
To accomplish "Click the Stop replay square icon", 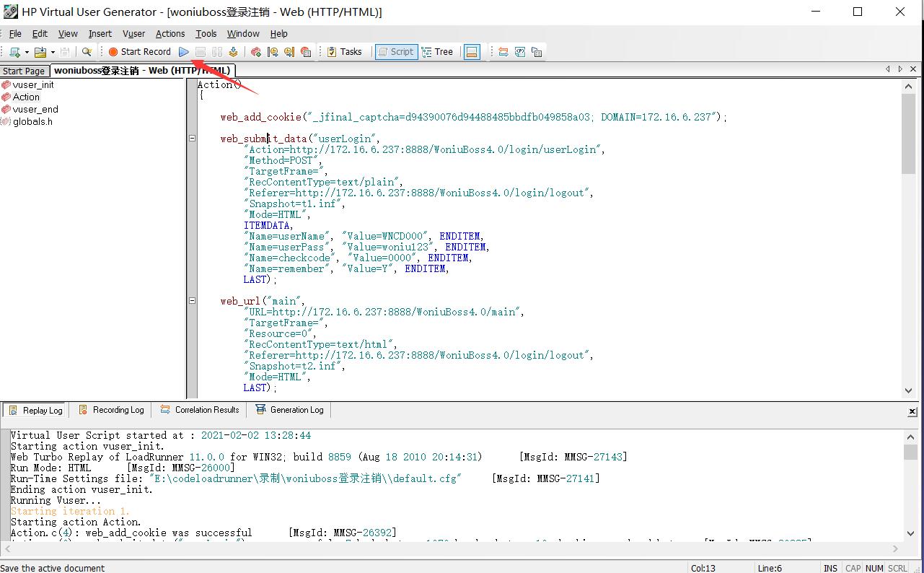I will coord(201,52).
